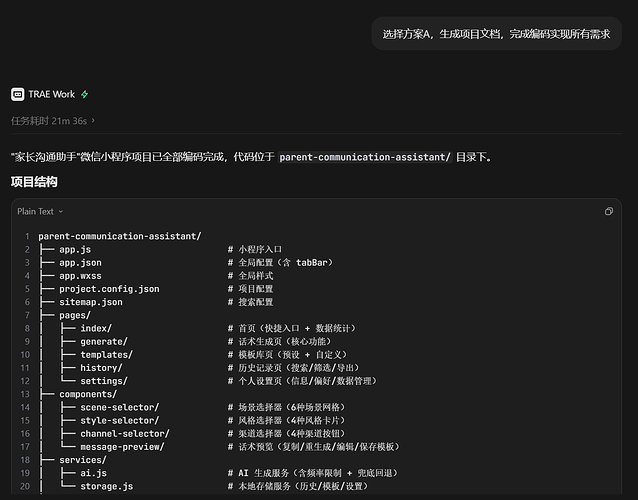Click the pages/ folder line
Viewport: 638px width, 500px height.
pos(75,315)
